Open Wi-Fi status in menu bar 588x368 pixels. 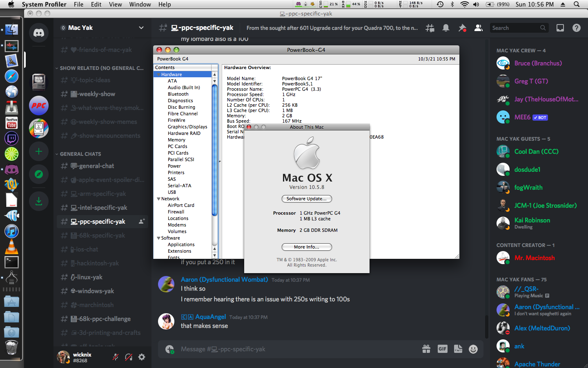[x=464, y=4]
